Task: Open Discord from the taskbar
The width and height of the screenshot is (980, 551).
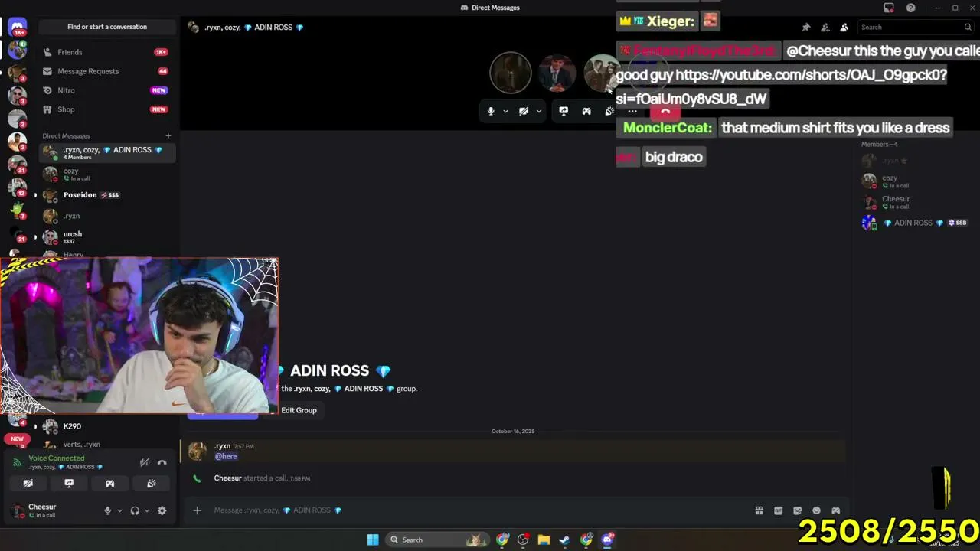Action: click(607, 540)
